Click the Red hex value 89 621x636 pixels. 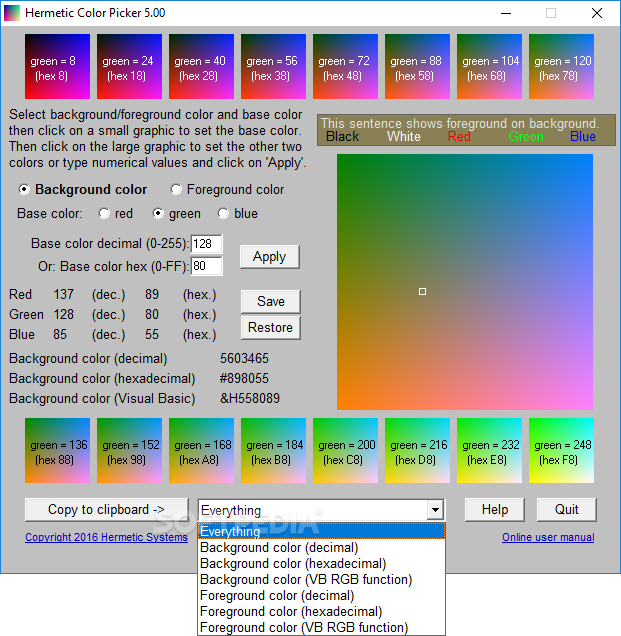tap(152, 294)
